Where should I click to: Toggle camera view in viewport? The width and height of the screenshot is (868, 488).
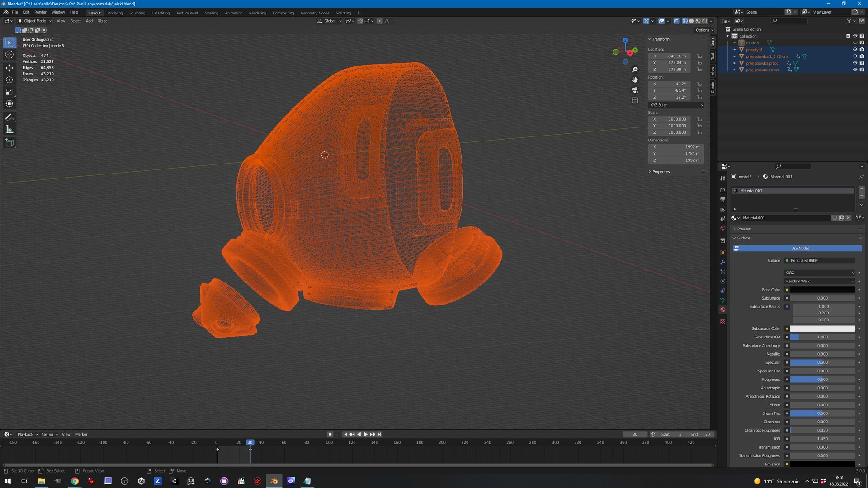[x=635, y=90]
